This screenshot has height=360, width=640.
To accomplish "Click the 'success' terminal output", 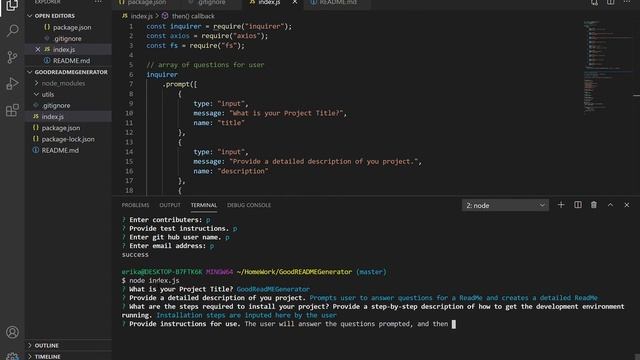I will click(135, 255).
